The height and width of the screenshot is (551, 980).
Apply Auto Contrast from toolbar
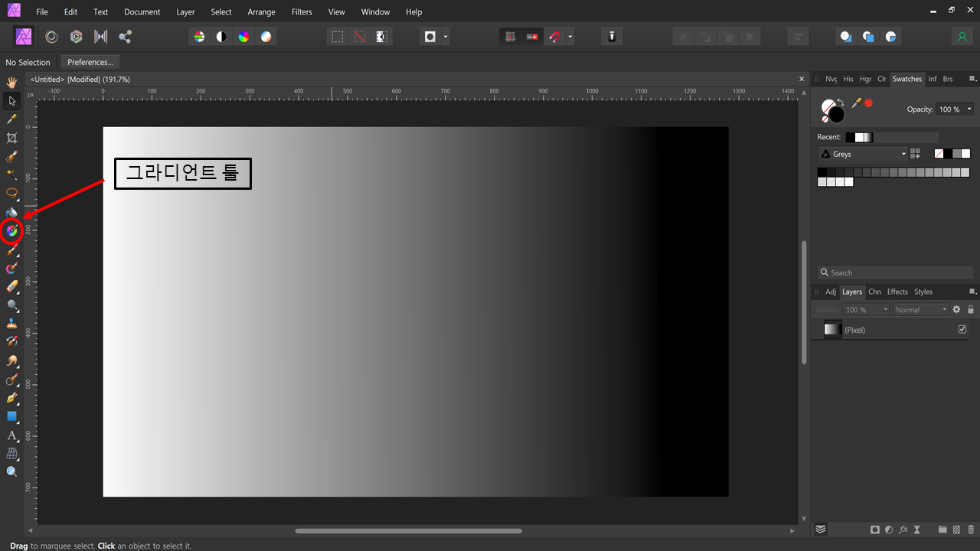pos(221,36)
